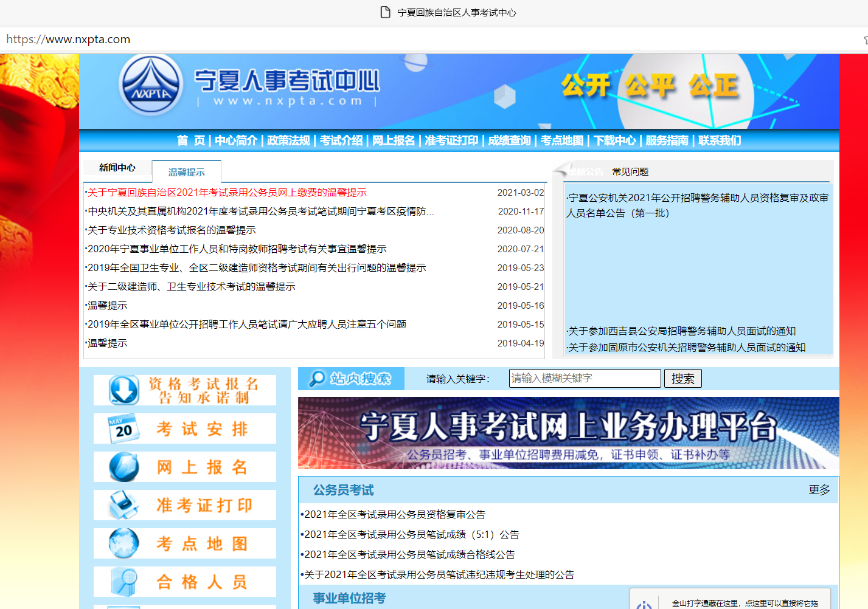The image size is (868, 609).
Task: Open 首页 in the navigation bar
Action: (191, 140)
